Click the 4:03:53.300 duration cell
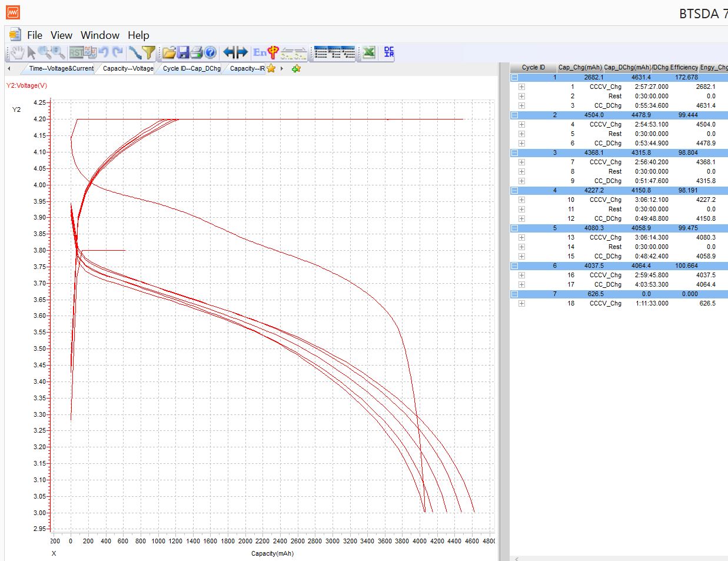Viewport: 728px width, 561px height. pos(651,284)
